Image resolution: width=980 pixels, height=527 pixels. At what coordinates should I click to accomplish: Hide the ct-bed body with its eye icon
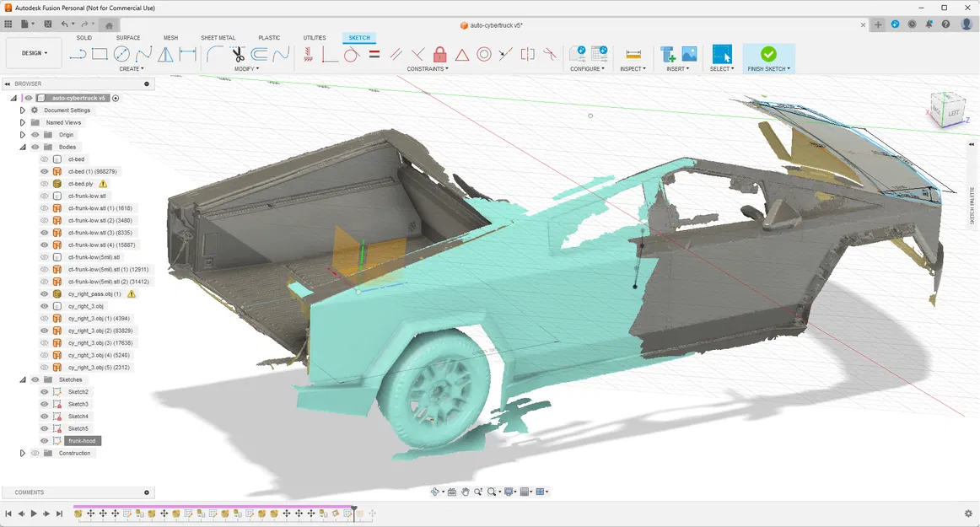pos(44,159)
